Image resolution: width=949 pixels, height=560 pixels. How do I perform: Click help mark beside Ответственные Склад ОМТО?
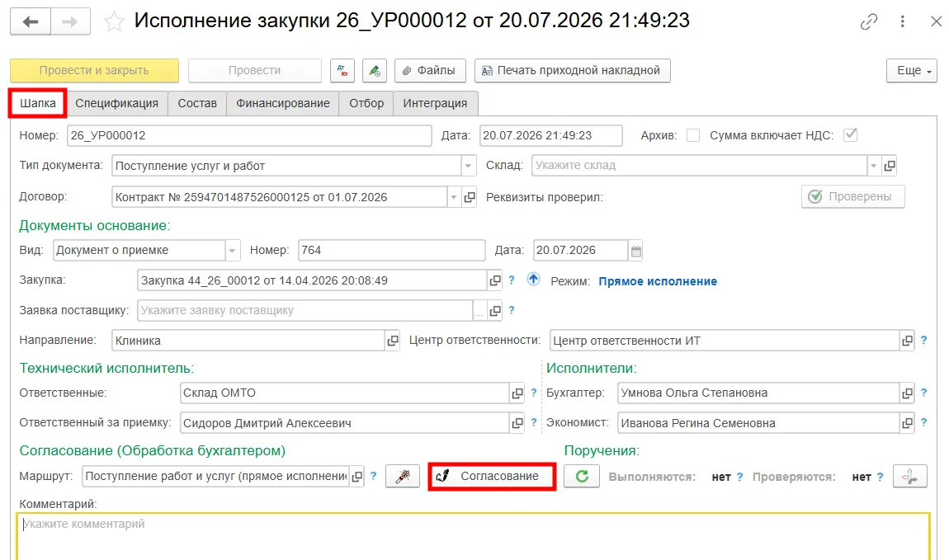tap(534, 393)
